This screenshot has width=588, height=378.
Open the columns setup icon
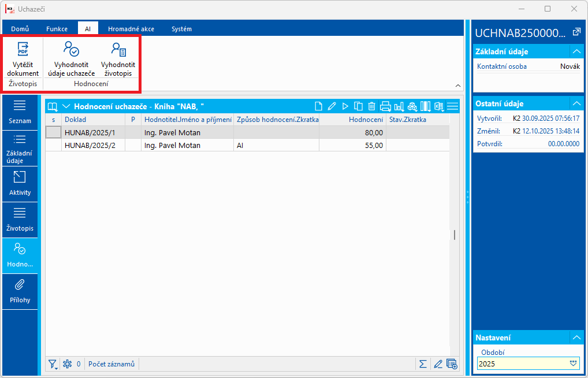426,106
